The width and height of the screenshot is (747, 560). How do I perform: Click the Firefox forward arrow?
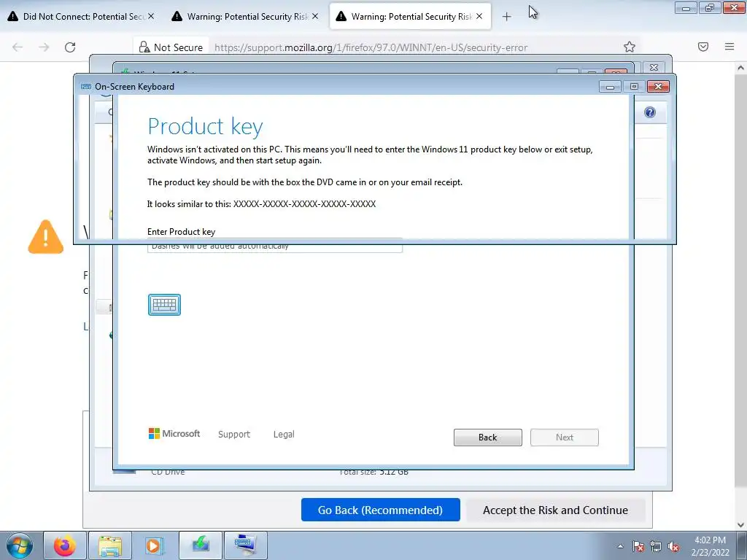[x=44, y=47]
